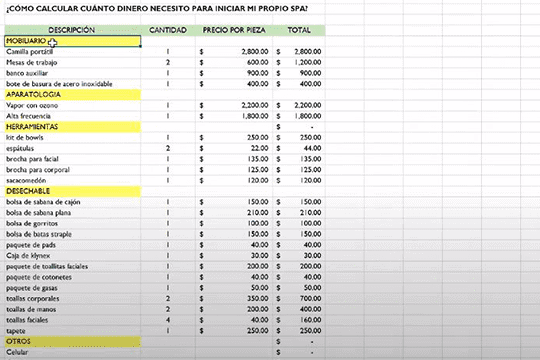The image size is (540, 360).
Task: Select the tapete cell
Action: point(73,331)
